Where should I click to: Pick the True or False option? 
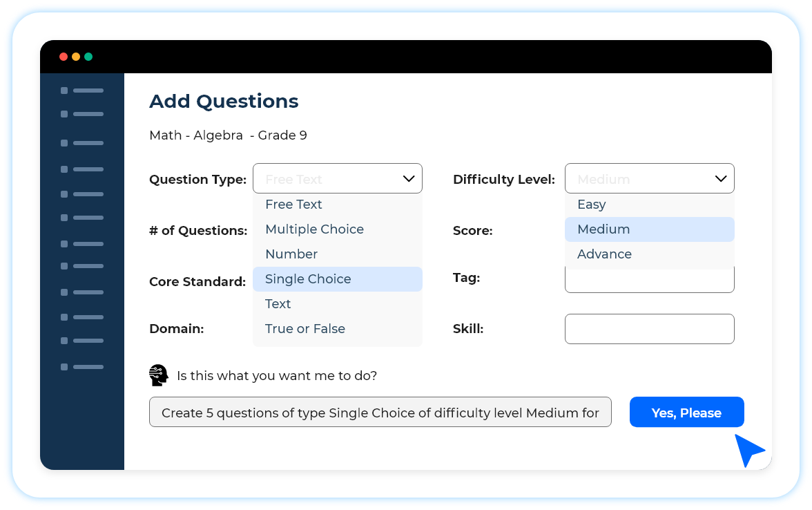[305, 329]
